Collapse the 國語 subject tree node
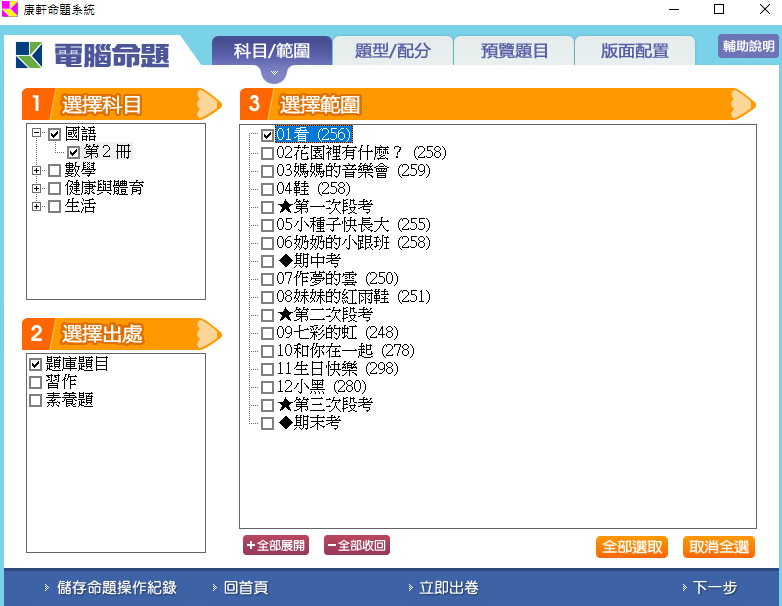782x606 pixels. tap(37, 133)
